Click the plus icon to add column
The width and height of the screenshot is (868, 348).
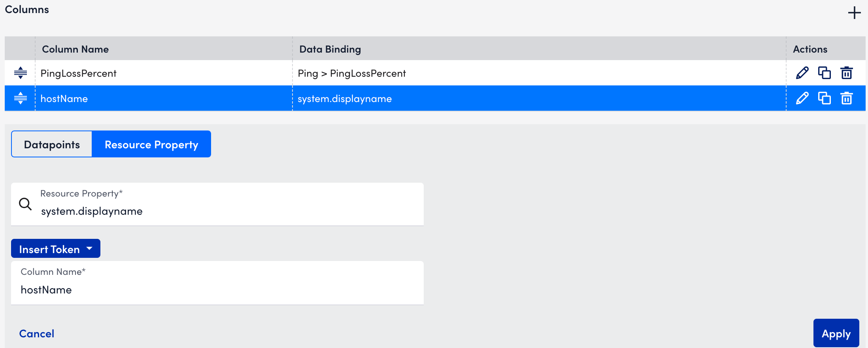[854, 13]
